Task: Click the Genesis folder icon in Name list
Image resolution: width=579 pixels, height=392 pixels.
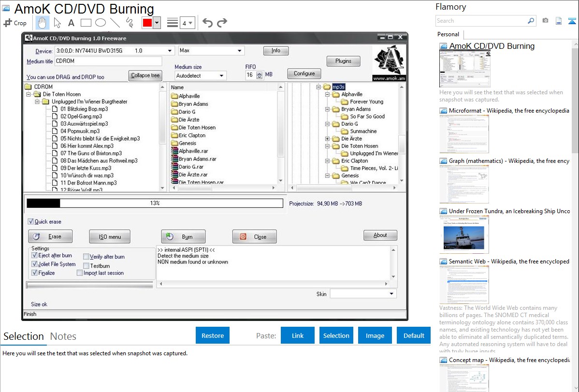Action: pyautogui.click(x=174, y=143)
